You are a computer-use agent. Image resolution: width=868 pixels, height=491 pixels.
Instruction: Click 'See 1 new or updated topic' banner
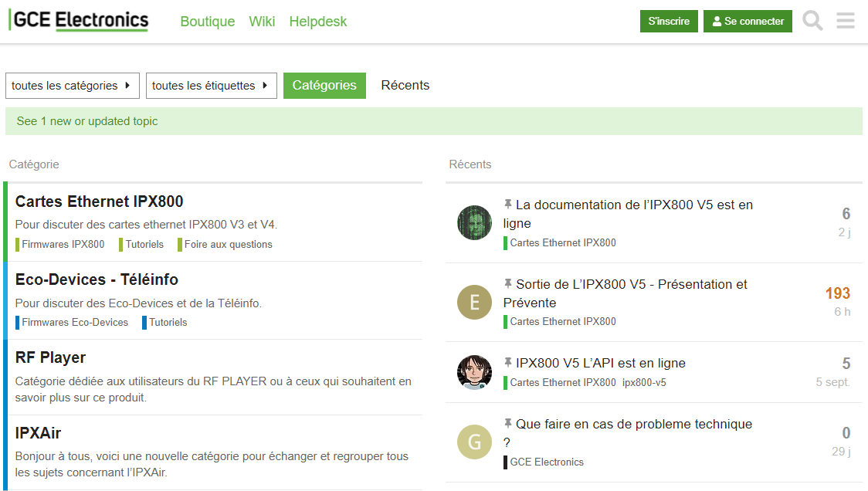click(x=87, y=121)
